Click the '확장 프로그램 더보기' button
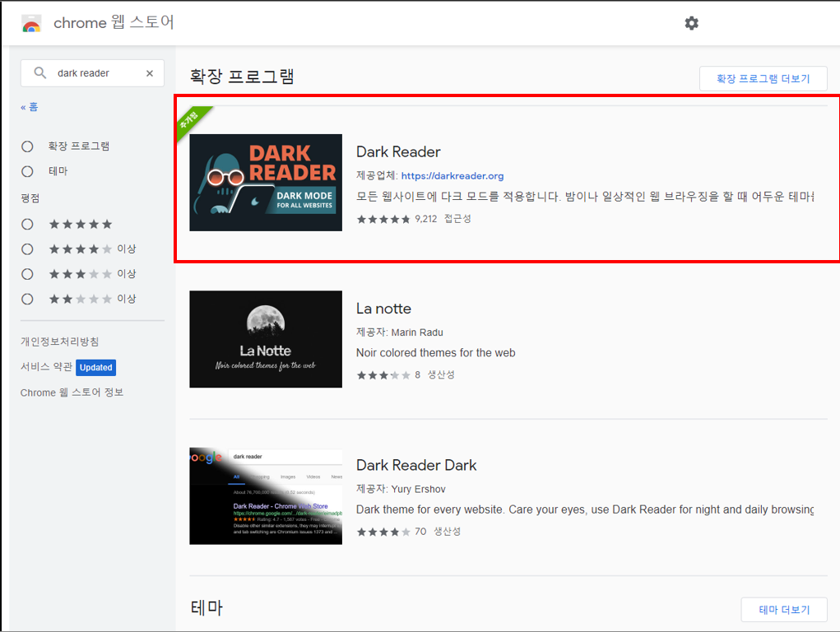 click(x=763, y=79)
